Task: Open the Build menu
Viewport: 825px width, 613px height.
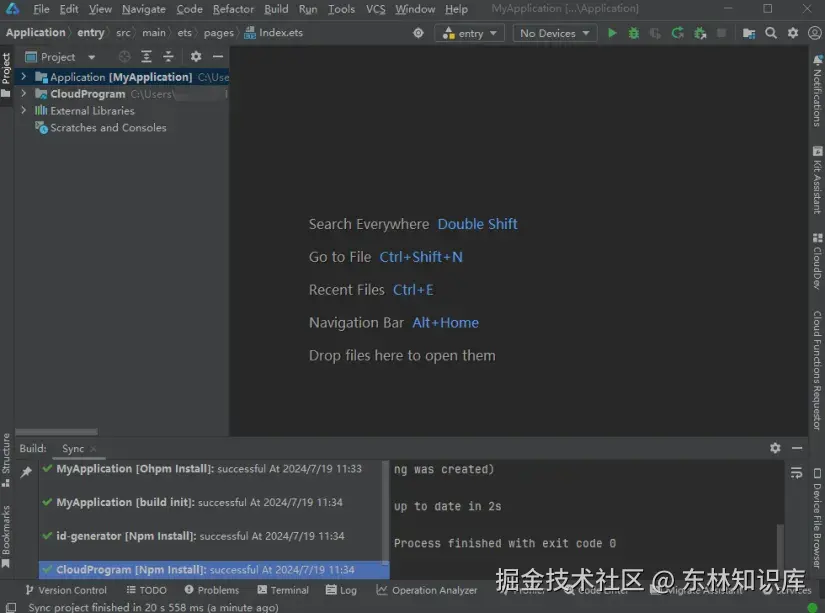Action: (276, 9)
